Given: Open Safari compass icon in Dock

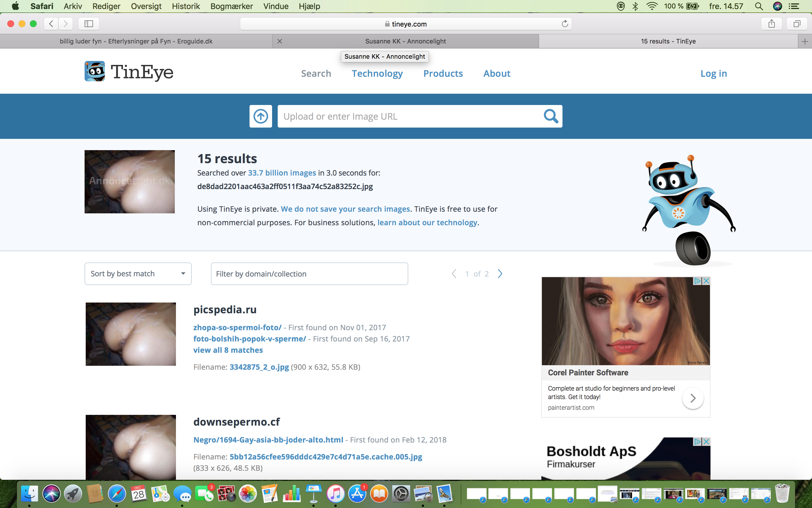Looking at the screenshot, I should [117, 494].
